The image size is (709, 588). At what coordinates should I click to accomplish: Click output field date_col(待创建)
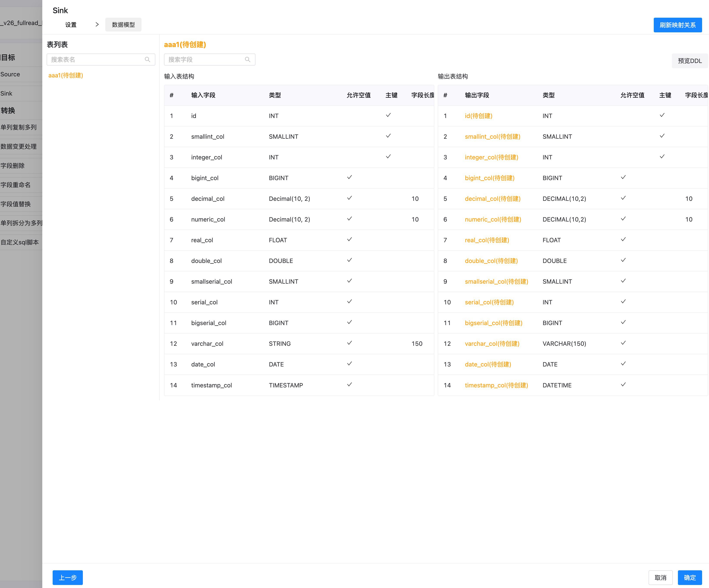point(488,364)
